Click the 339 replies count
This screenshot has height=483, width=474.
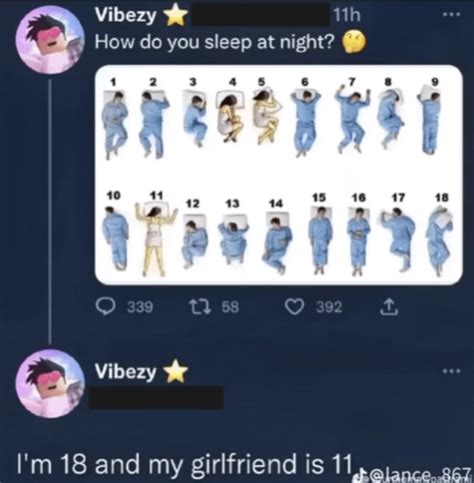(x=140, y=307)
